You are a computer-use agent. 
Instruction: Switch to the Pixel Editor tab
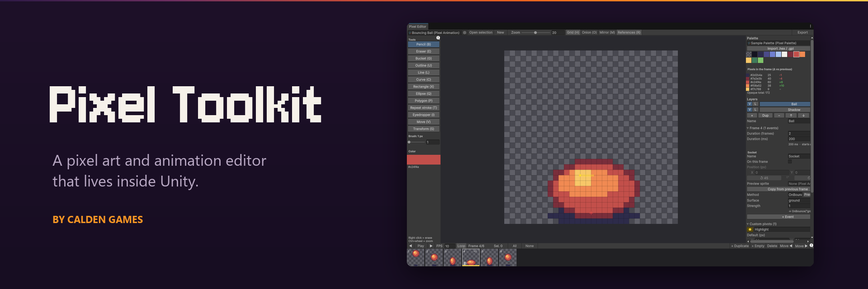pos(418,27)
